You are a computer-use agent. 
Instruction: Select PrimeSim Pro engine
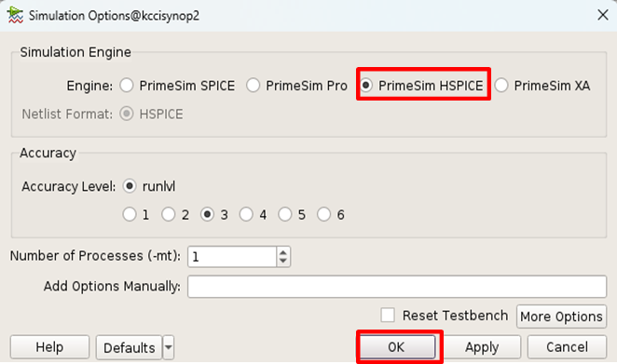pos(253,86)
